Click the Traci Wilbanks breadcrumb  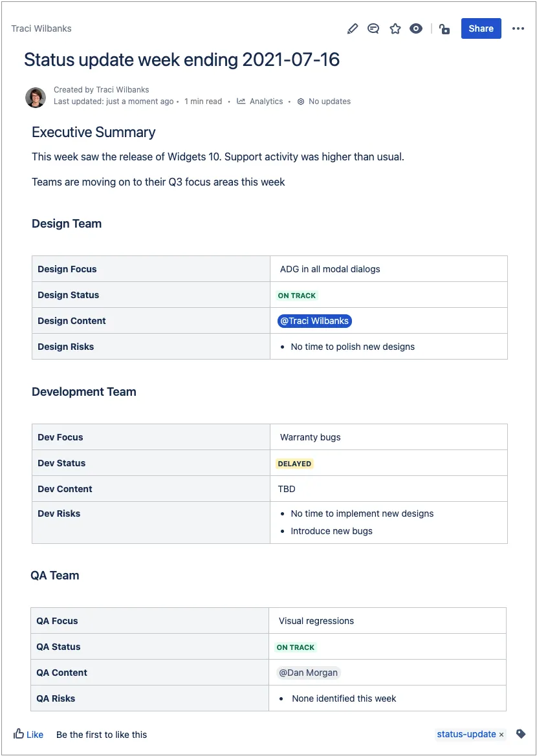point(41,28)
